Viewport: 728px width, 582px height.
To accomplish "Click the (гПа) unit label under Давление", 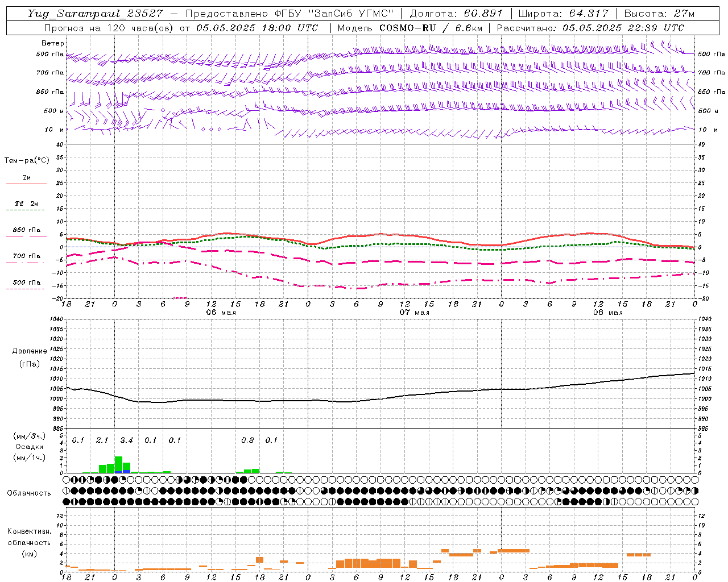I will click(x=30, y=364).
